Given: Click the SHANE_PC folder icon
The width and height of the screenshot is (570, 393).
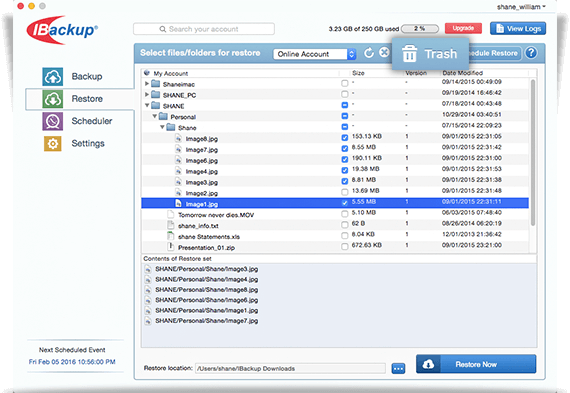Looking at the screenshot, I should tap(156, 95).
